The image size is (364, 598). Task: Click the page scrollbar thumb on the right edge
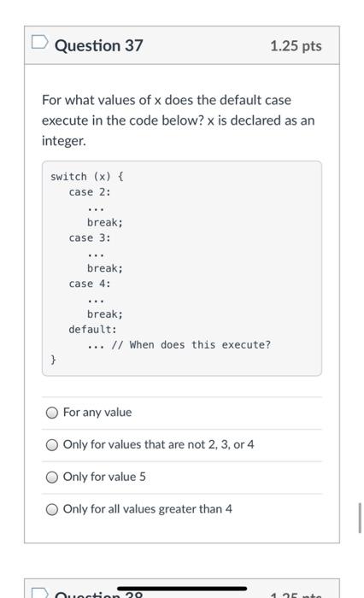(x=360, y=518)
